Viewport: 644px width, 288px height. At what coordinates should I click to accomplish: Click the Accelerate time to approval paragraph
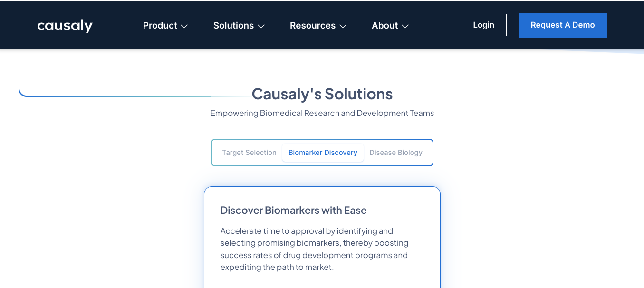tap(314, 249)
